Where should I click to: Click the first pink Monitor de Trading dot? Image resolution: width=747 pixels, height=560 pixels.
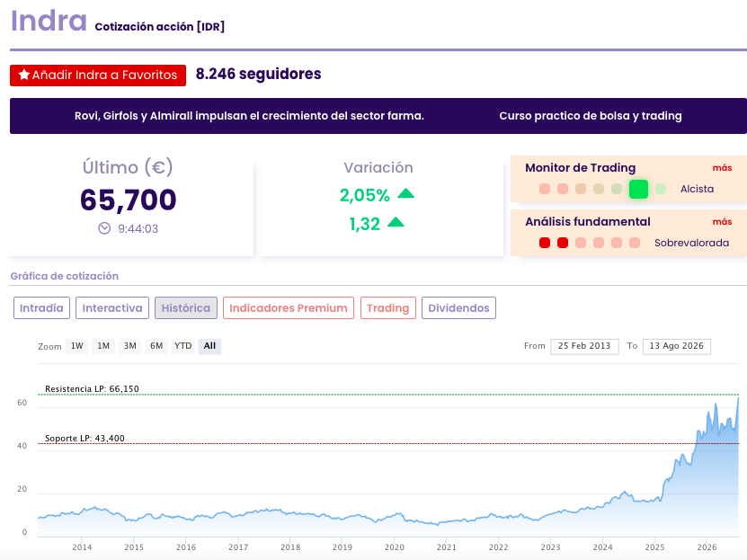click(x=545, y=189)
